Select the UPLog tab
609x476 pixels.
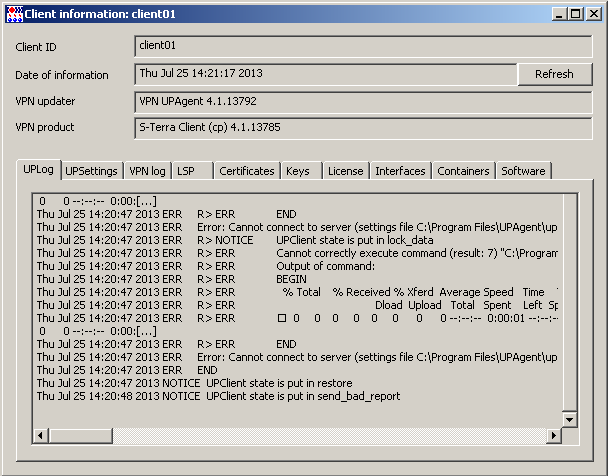(40, 170)
